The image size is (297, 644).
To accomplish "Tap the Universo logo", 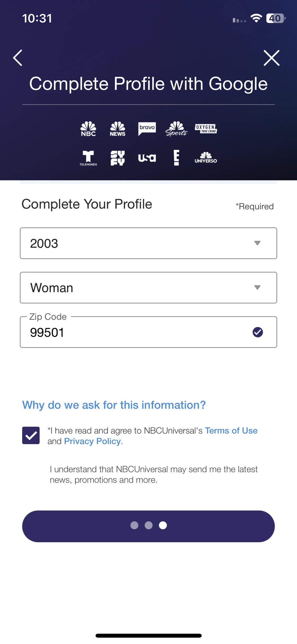I will click(x=206, y=158).
